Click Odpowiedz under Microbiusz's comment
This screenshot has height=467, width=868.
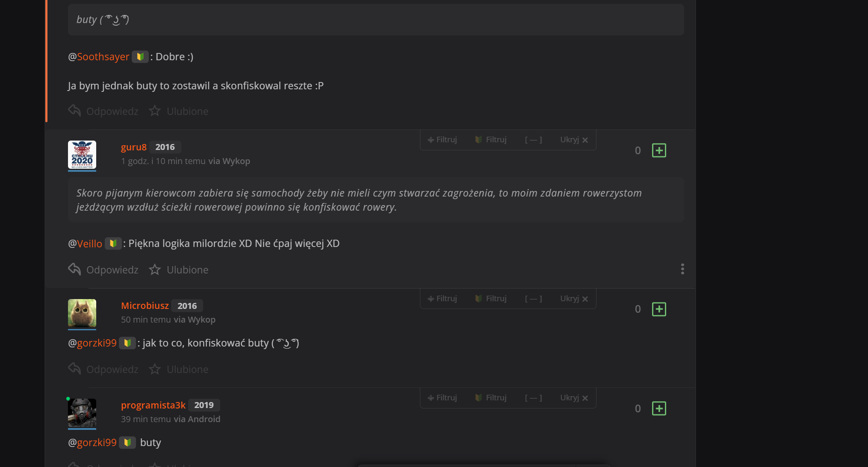112,369
